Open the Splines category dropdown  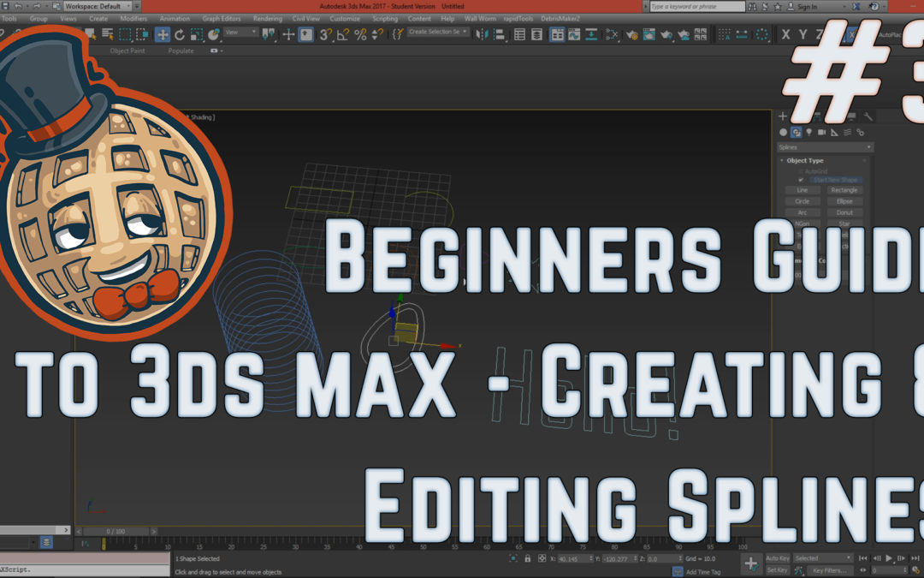pos(825,147)
